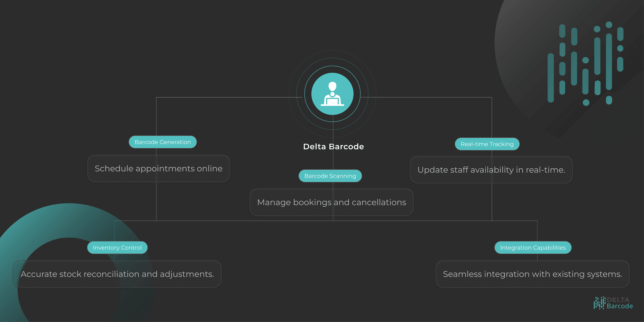Collapse the Update staff availability card
644x322 pixels.
(491, 170)
